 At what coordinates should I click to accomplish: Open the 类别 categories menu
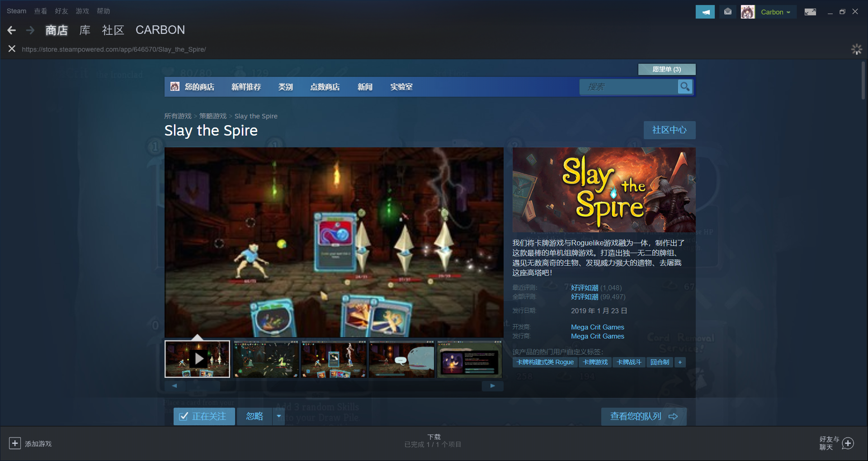pyautogui.click(x=285, y=87)
